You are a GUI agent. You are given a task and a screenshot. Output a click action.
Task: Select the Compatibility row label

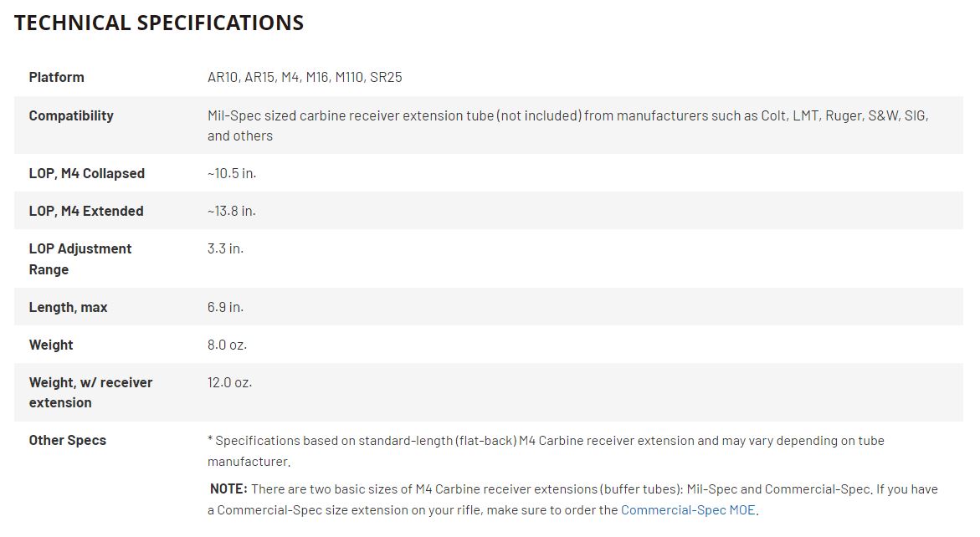click(71, 116)
